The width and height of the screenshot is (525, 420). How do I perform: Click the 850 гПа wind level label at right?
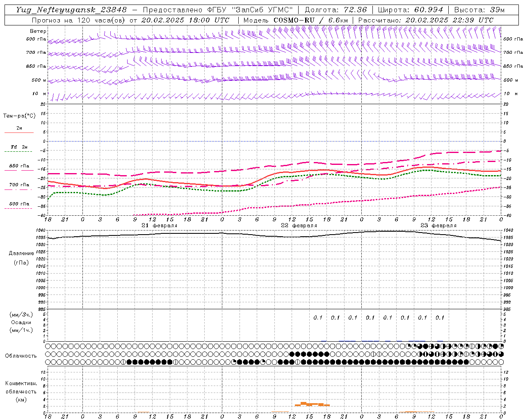click(513, 66)
